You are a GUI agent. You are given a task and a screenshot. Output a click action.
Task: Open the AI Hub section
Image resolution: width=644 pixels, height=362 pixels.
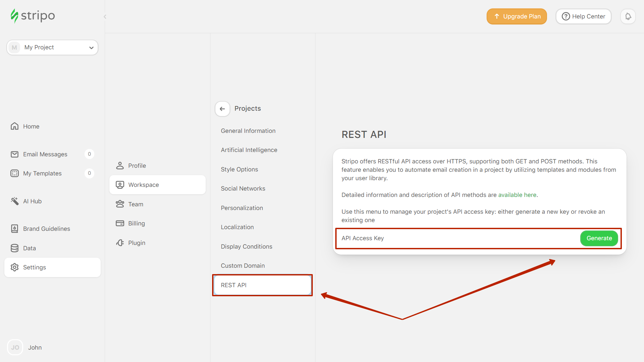click(32, 201)
